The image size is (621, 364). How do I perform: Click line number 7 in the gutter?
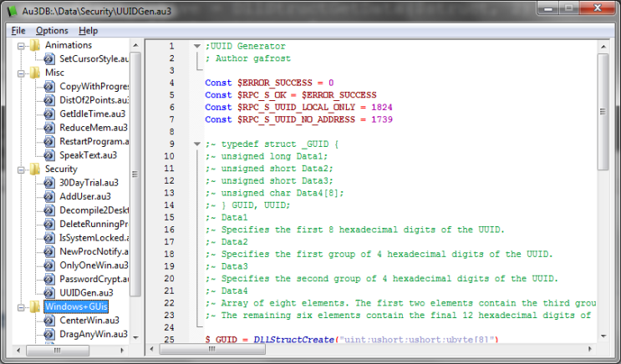click(171, 119)
